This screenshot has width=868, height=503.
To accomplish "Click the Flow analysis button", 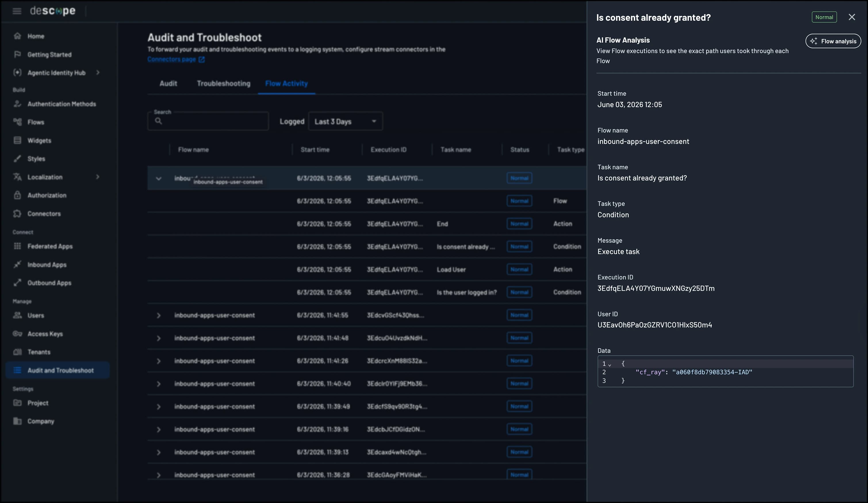I will click(x=833, y=41).
